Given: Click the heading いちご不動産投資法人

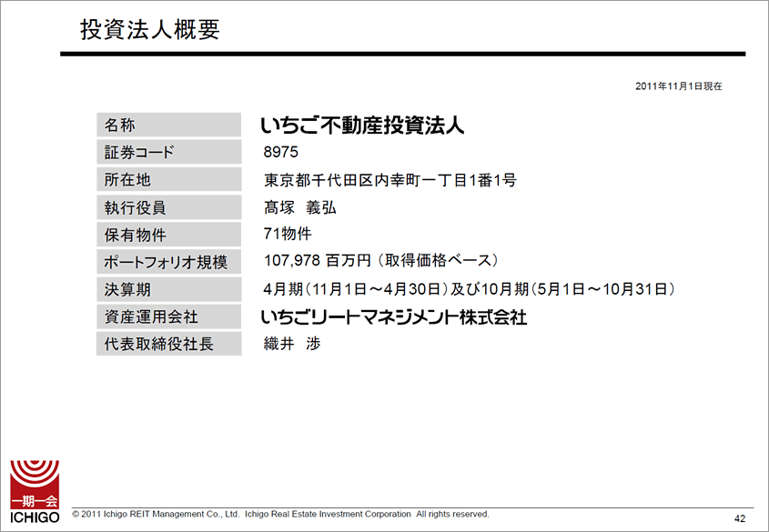Looking at the screenshot, I should [x=362, y=125].
